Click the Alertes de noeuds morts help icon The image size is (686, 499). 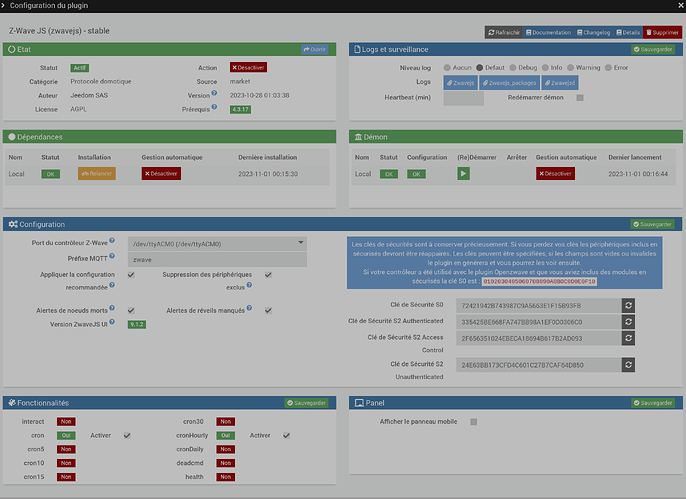point(112,308)
